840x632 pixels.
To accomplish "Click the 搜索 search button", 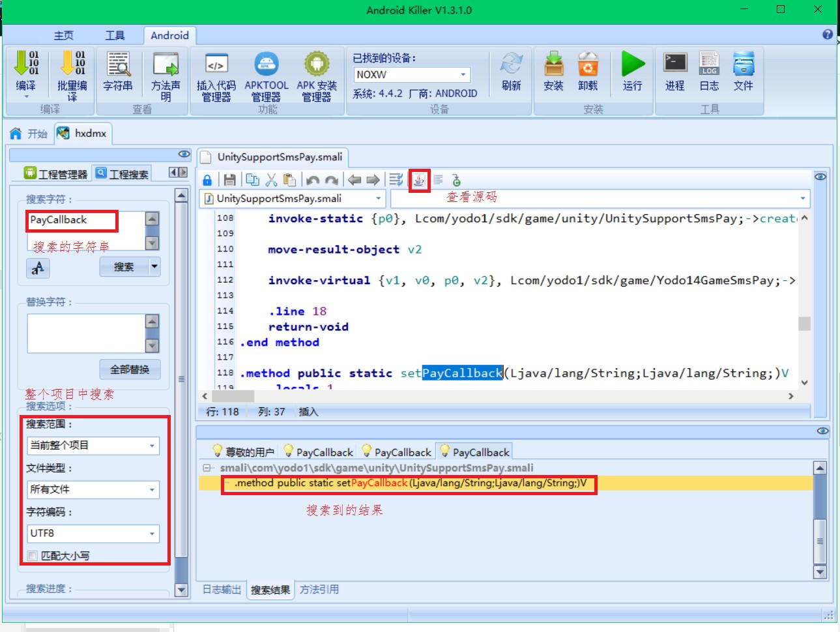I will pos(124,266).
